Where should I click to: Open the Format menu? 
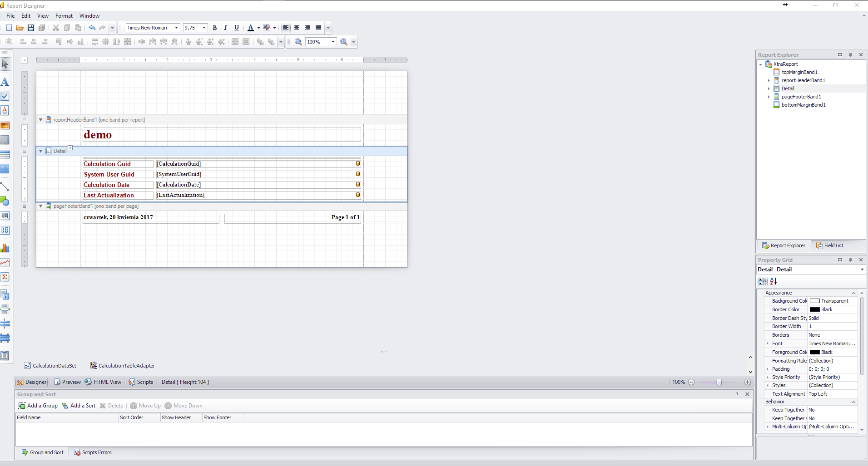[64, 16]
